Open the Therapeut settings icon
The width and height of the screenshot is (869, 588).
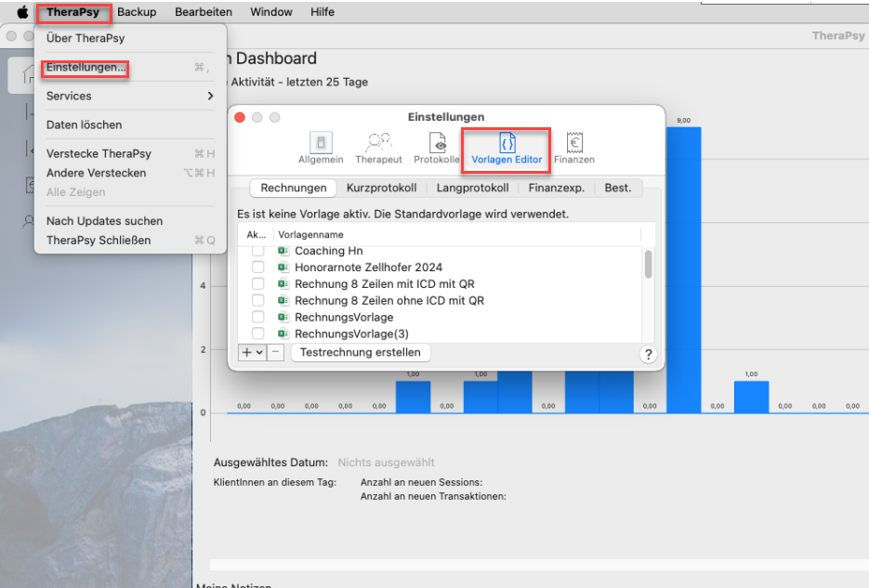378,148
